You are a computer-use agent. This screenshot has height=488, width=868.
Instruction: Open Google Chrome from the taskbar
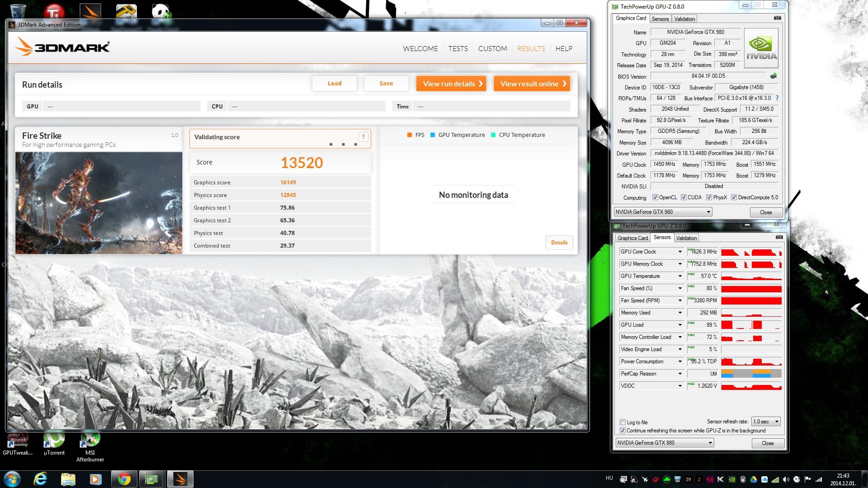(124, 479)
